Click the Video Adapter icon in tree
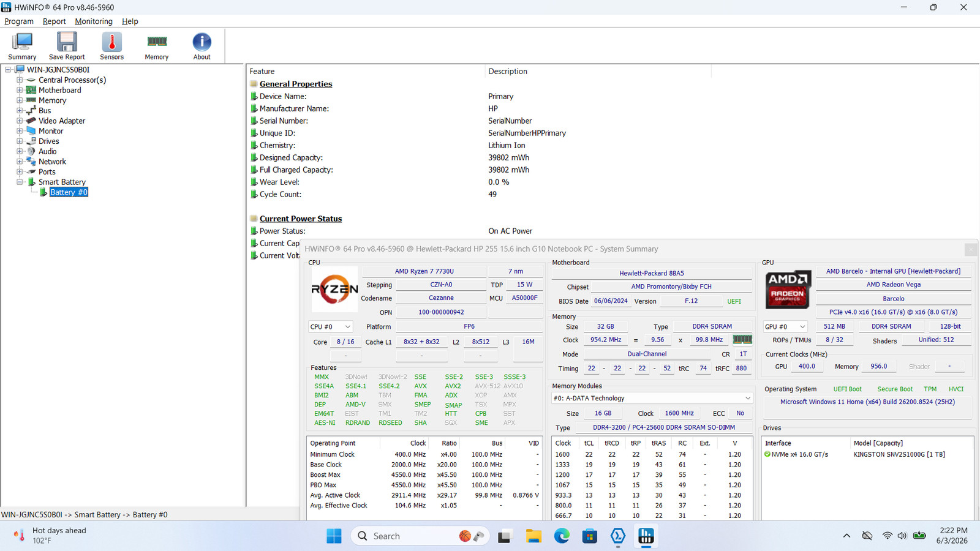Viewport: 980px width, 551px height. click(31, 121)
